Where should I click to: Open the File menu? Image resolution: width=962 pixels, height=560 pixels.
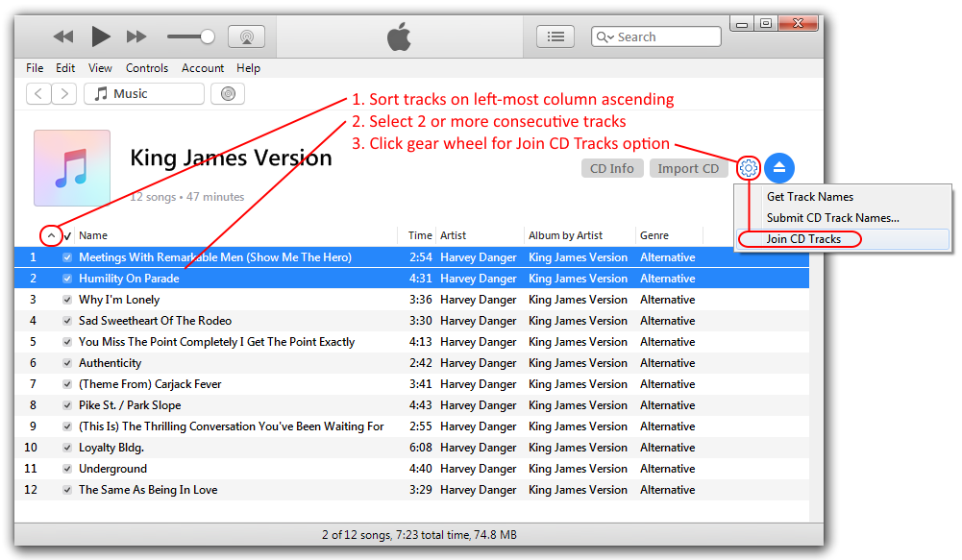pos(35,68)
